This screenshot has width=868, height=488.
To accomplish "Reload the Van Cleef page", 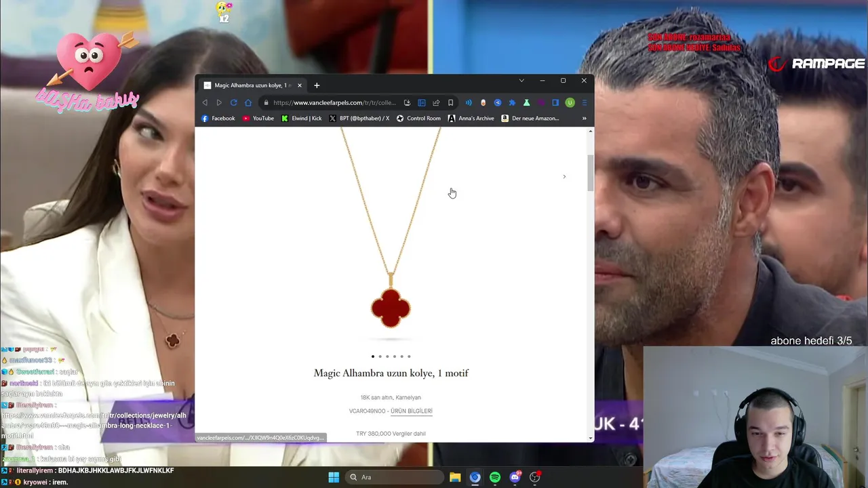I will point(233,102).
